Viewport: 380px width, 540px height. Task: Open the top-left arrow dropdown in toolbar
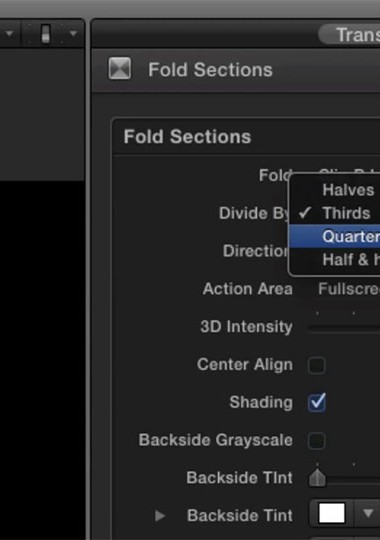click(x=9, y=33)
